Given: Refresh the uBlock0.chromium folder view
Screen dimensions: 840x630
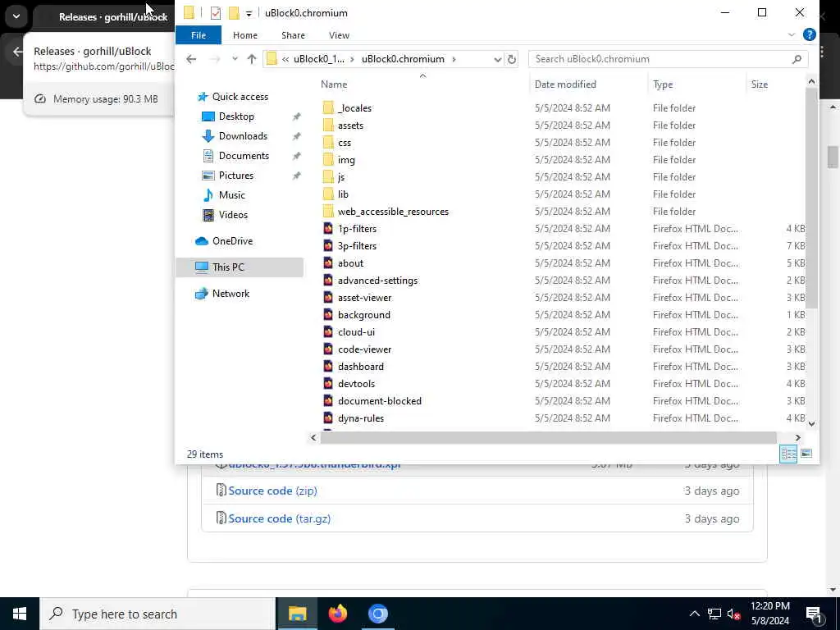Looking at the screenshot, I should click(x=512, y=59).
